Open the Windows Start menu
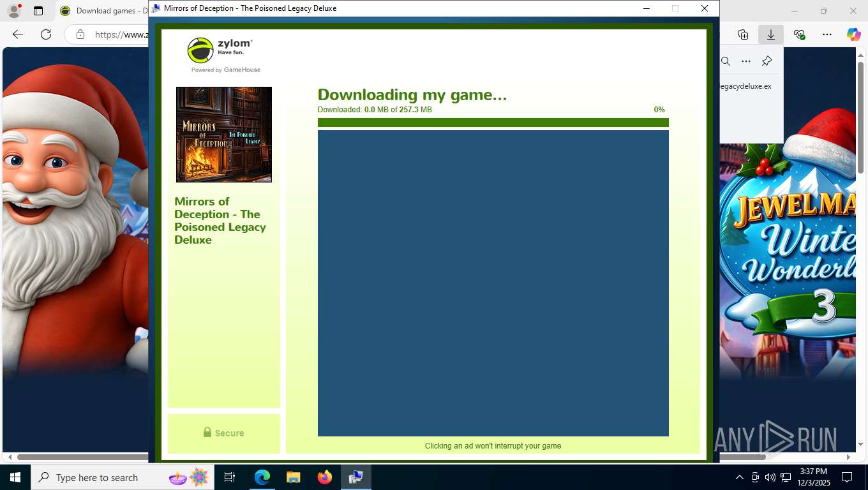 tap(15, 477)
